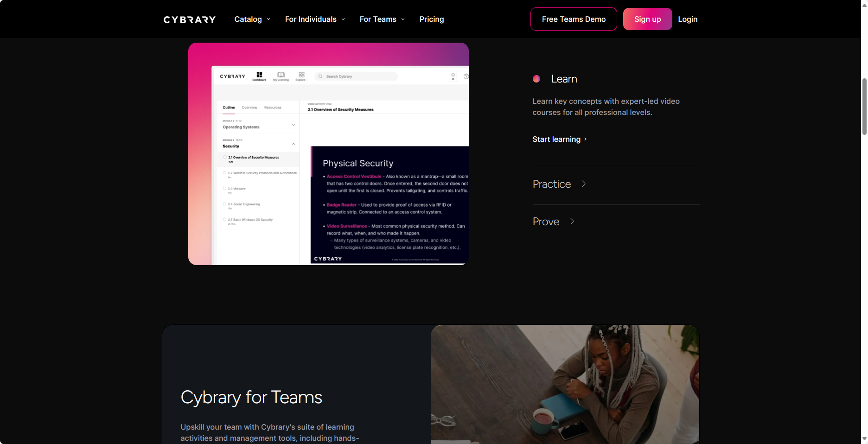This screenshot has width=868, height=444.
Task: Select the Learn tab heading
Action: 564,79
